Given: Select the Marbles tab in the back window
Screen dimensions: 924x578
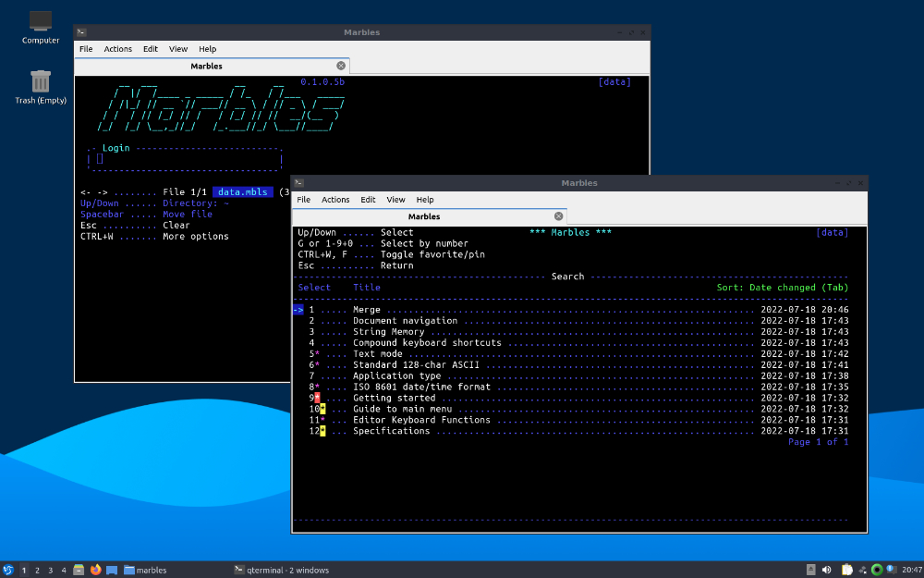Looking at the screenshot, I should pos(213,66).
